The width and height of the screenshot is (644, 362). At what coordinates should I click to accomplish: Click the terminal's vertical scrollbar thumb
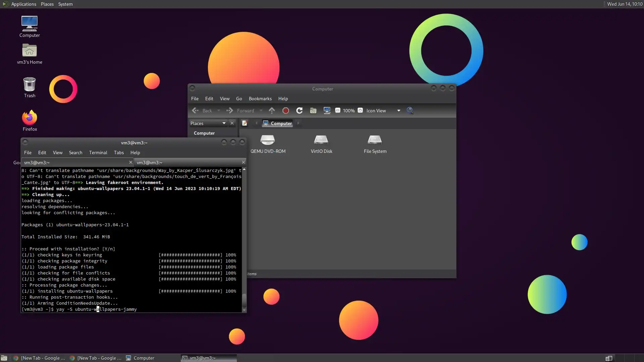(244, 300)
